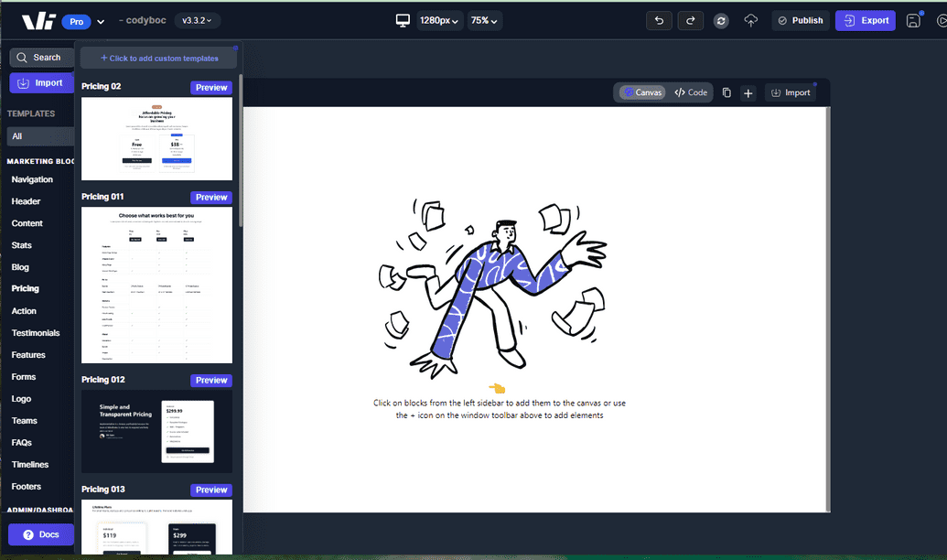
Task: Select the Pricing blocks category
Action: [x=26, y=289]
